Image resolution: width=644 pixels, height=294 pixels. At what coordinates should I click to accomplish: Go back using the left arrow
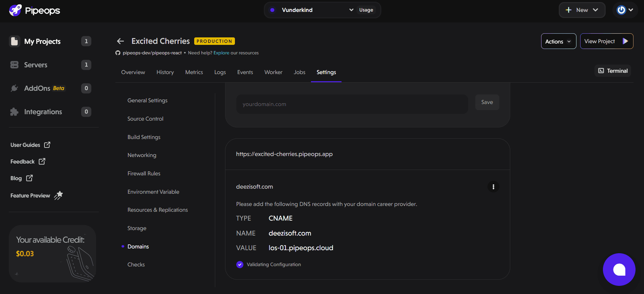coord(121,41)
